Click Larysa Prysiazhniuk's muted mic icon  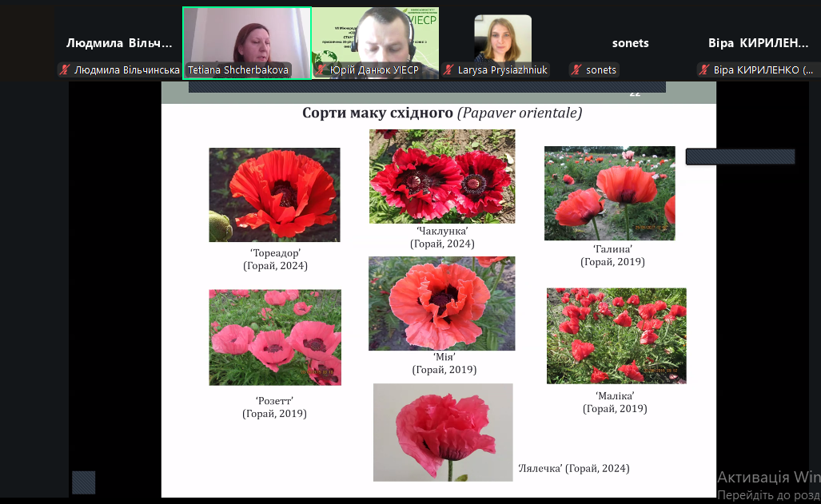tap(448, 70)
